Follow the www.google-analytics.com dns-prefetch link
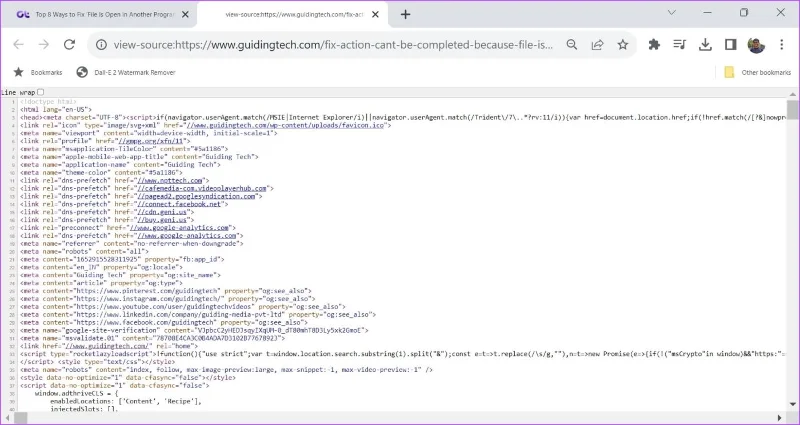The width and height of the screenshot is (800, 425). click(187, 236)
